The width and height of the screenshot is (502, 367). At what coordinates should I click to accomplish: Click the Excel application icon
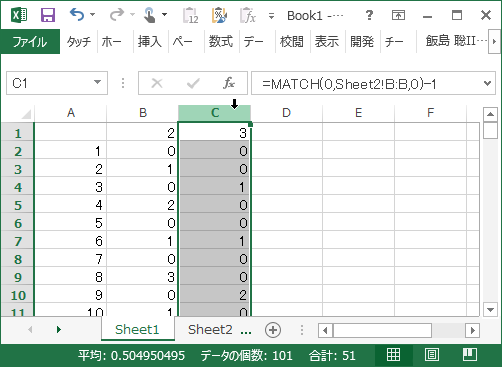tap(19, 15)
